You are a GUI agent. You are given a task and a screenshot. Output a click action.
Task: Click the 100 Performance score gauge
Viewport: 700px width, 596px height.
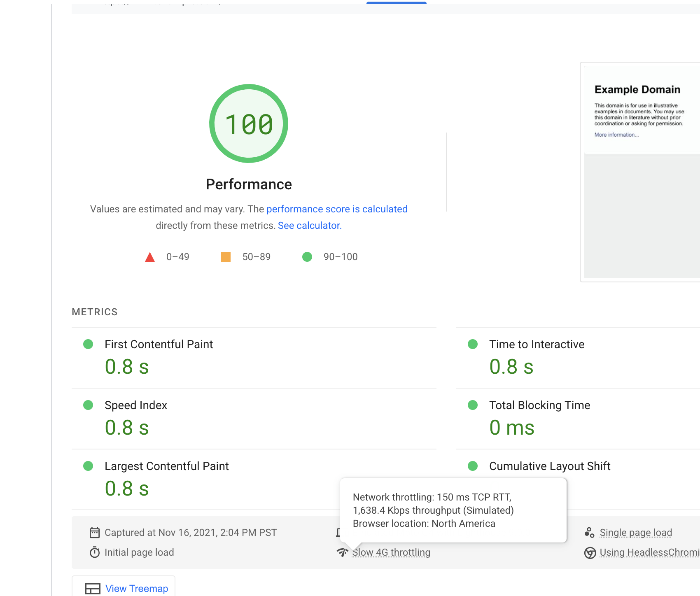[x=248, y=123]
